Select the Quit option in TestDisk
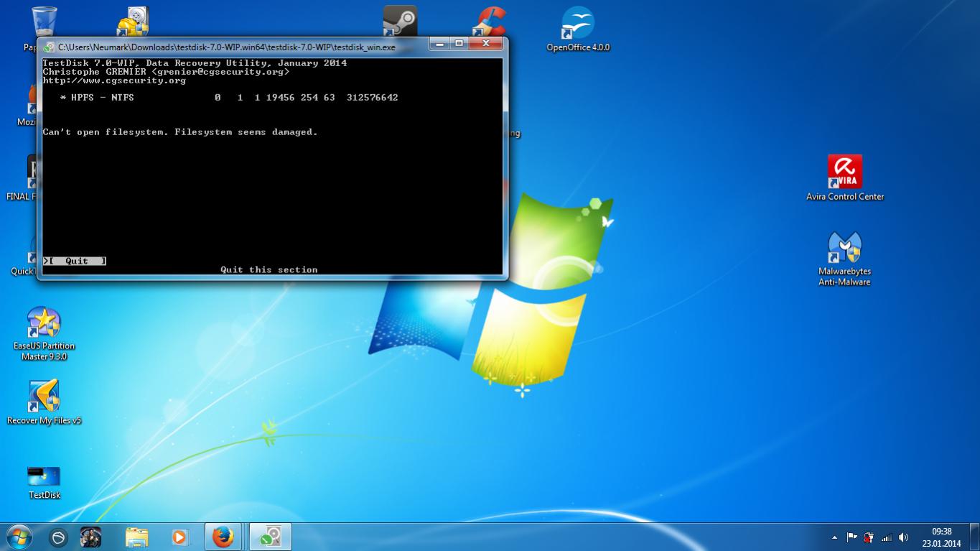The width and height of the screenshot is (980, 551). (75, 261)
